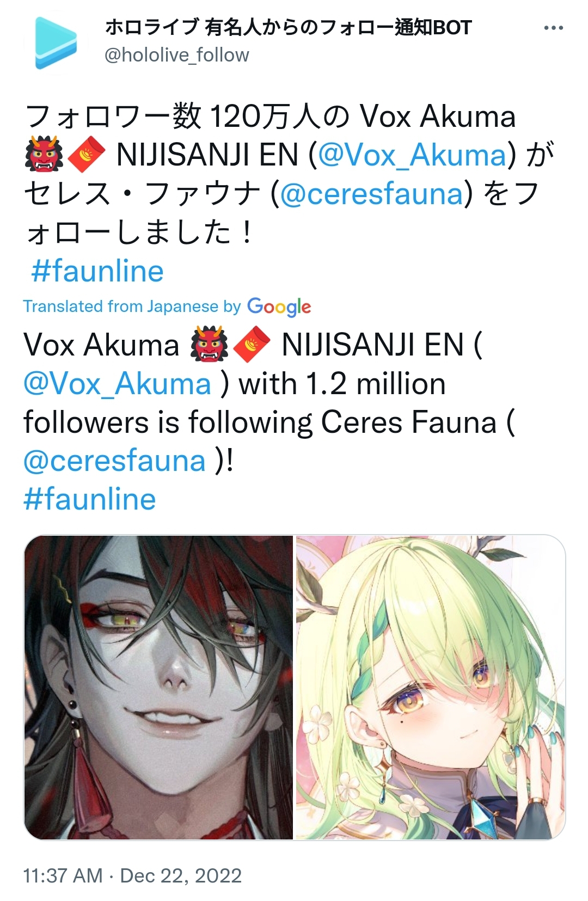Open the three-dot more options menu

click(x=553, y=28)
